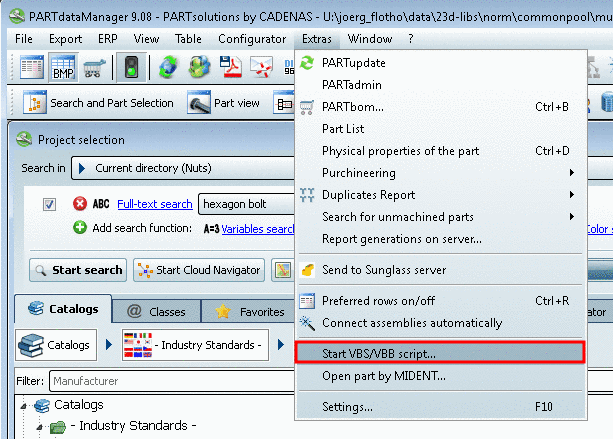This screenshot has height=439, width=613.
Task: Select Start VBS/VBB script menu item
Action: pyautogui.click(x=440, y=353)
